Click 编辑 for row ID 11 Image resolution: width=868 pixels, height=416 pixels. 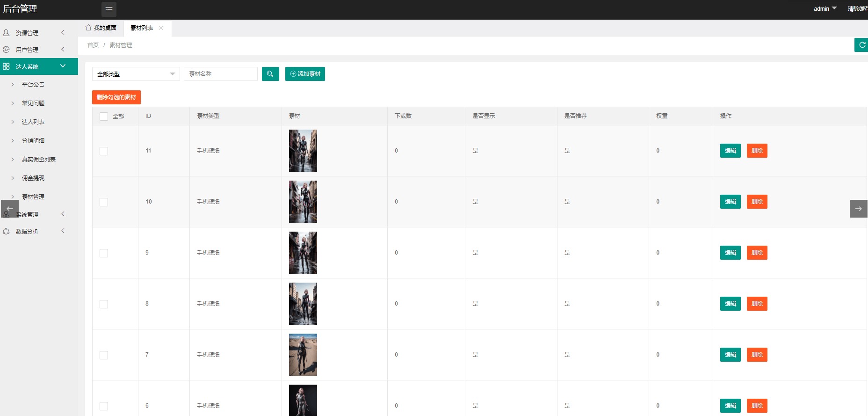[x=731, y=151]
